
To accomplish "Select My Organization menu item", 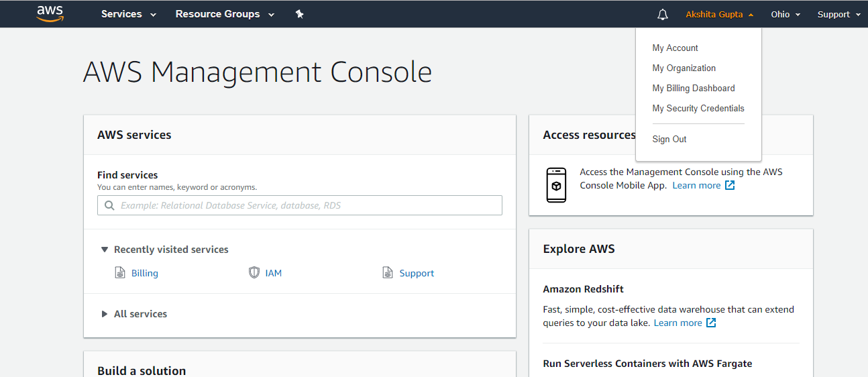I will click(684, 68).
